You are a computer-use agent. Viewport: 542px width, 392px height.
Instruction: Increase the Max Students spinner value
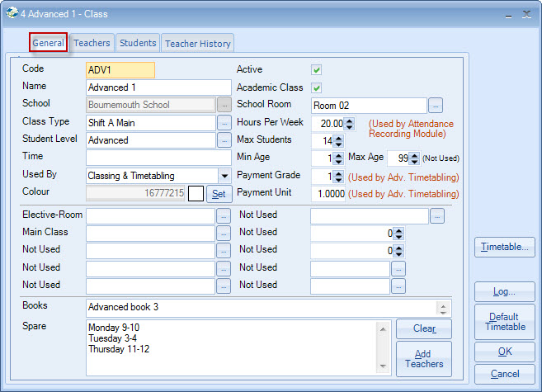350,137
